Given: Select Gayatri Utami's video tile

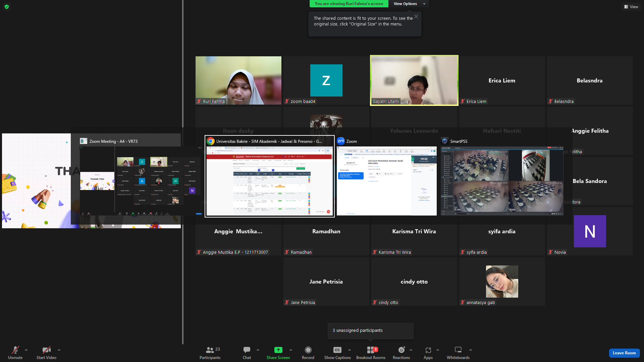Looking at the screenshot, I should (x=414, y=80).
